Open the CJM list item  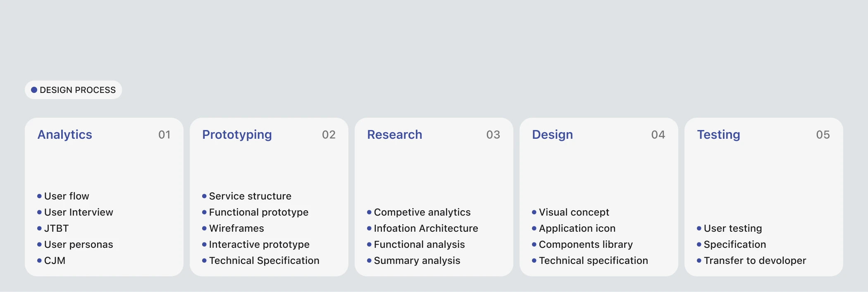point(55,261)
